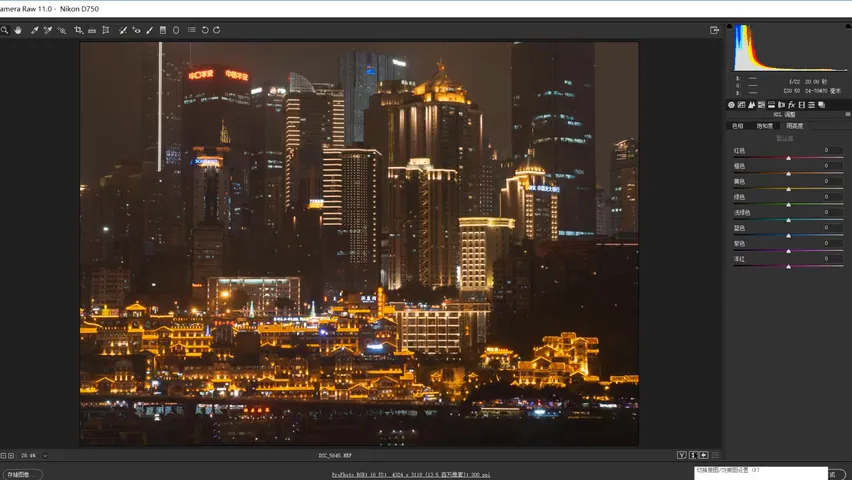Cycle before/after preview Y icon
The image size is (852, 480).
[681, 455]
